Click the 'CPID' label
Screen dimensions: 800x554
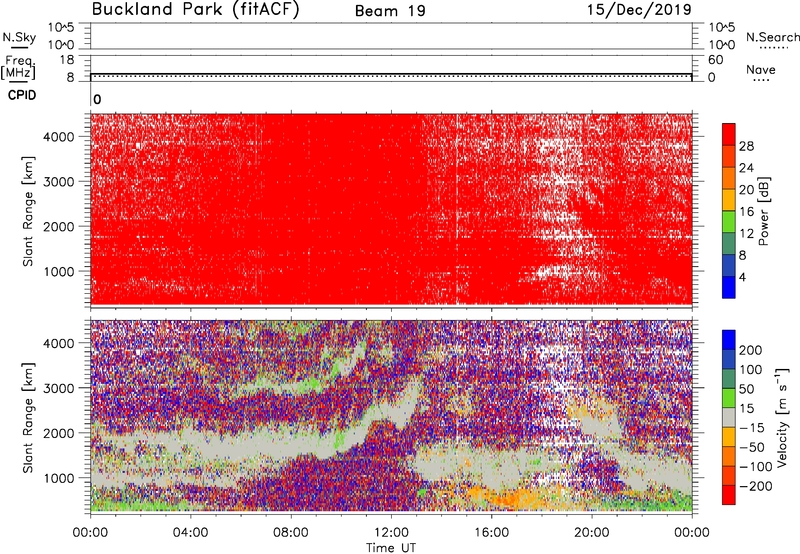click(x=22, y=95)
